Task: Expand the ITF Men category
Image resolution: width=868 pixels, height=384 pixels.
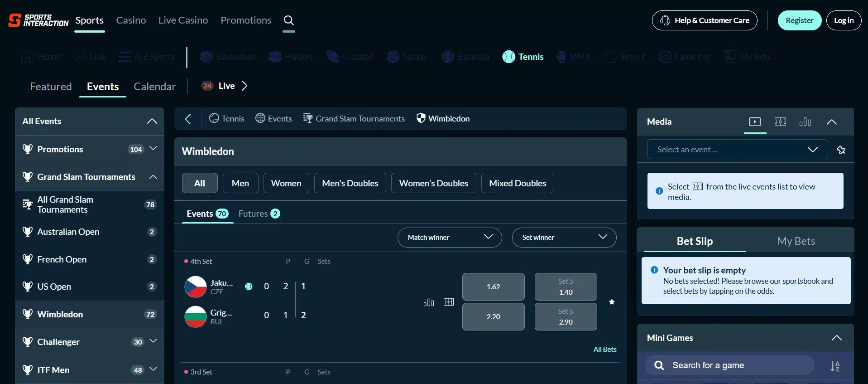Action: point(153,369)
